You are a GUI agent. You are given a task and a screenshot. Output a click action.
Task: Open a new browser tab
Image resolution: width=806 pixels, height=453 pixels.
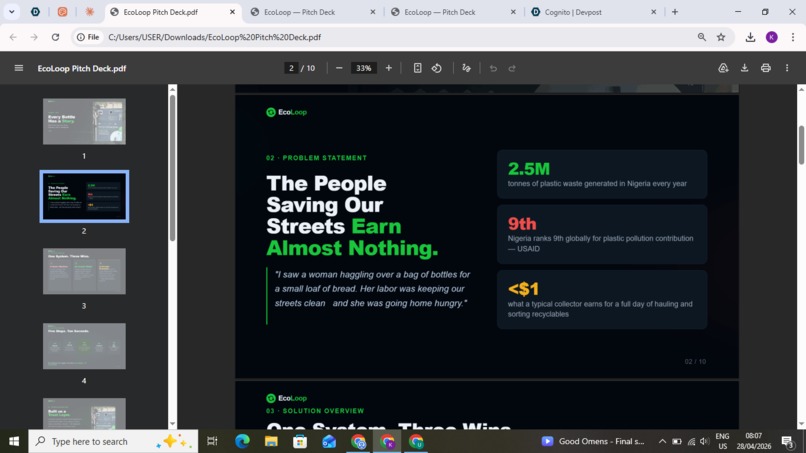(x=675, y=12)
